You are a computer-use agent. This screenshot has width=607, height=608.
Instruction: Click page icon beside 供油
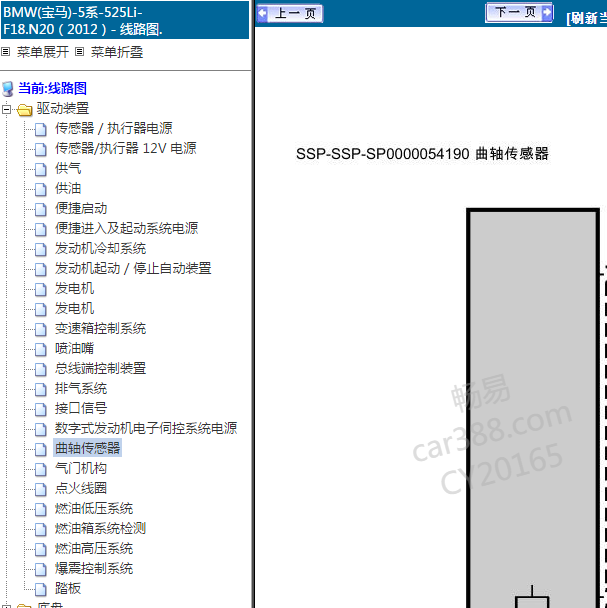pos(40,190)
